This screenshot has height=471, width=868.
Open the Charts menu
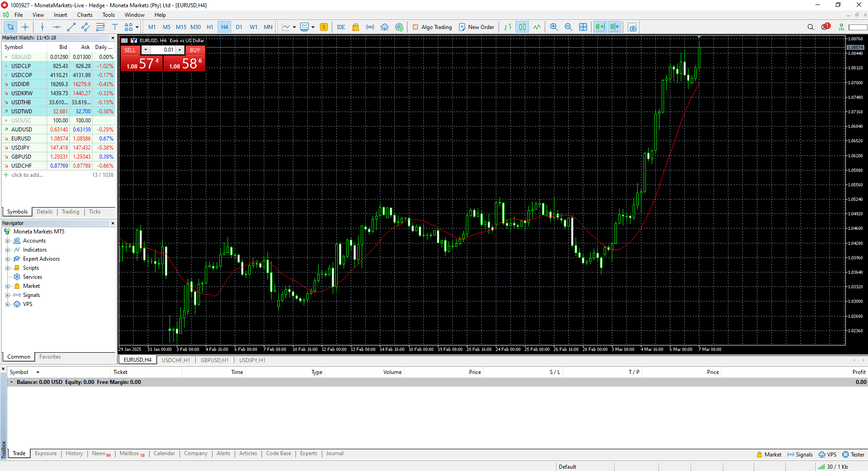tap(84, 15)
